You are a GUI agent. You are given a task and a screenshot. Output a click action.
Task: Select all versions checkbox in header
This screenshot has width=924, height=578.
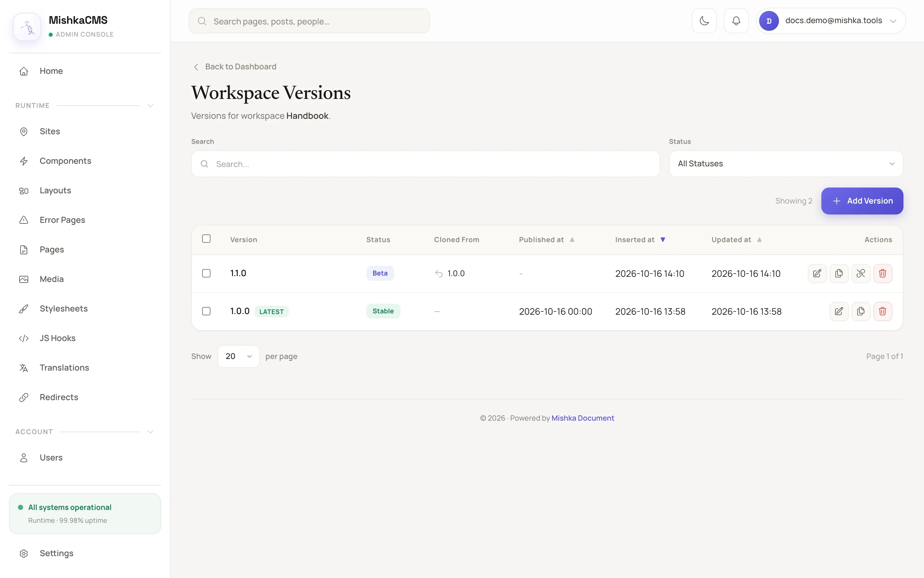point(206,239)
